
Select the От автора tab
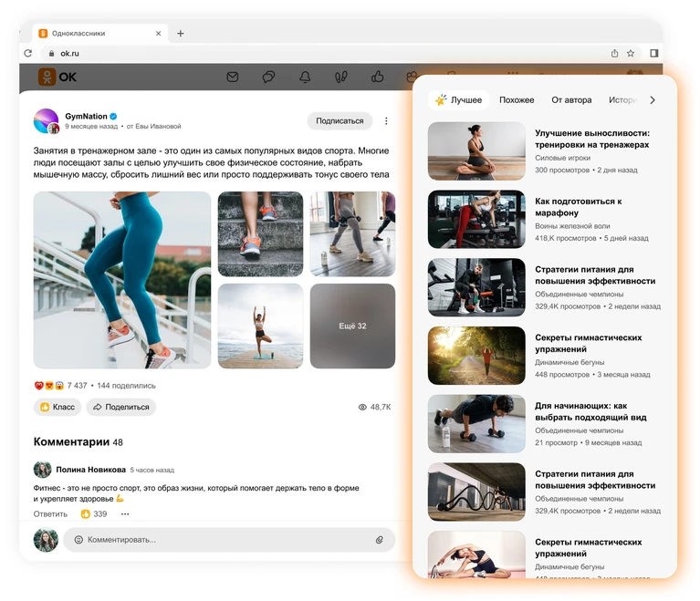click(571, 100)
